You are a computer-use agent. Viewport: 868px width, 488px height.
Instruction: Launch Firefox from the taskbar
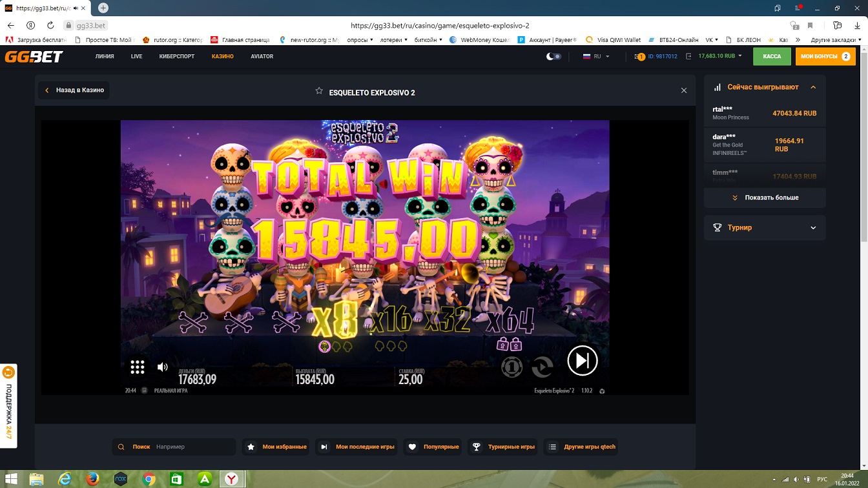tap(93, 479)
